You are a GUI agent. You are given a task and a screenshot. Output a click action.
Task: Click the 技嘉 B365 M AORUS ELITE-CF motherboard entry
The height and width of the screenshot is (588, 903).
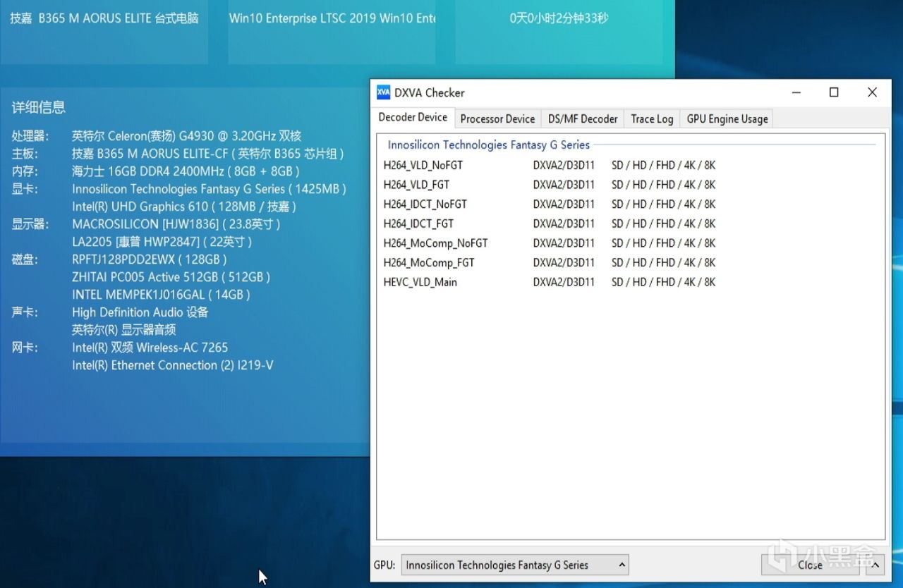(x=208, y=154)
